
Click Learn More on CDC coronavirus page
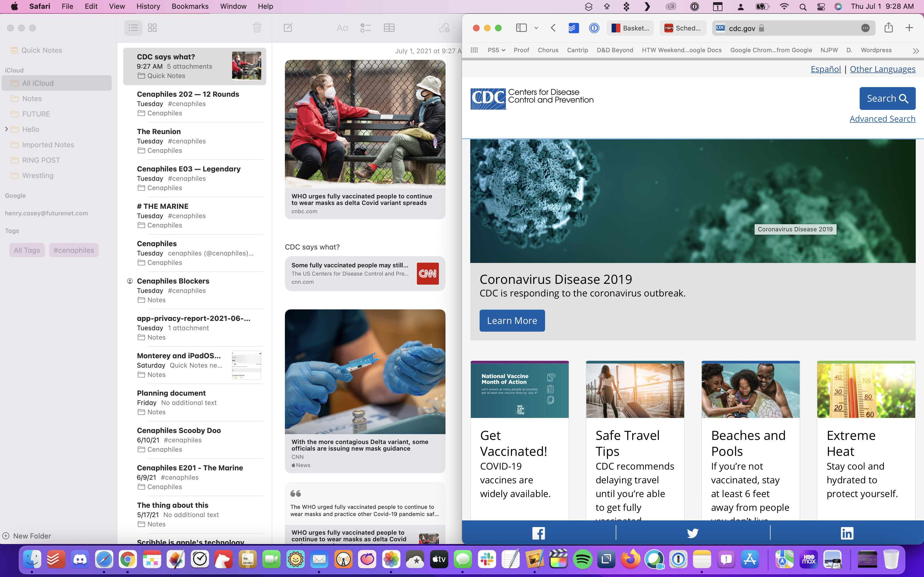512,320
